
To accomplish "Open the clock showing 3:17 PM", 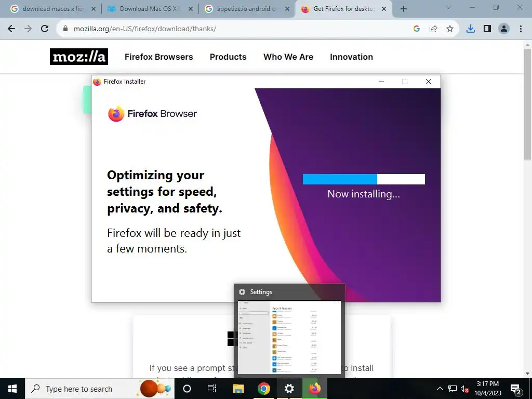I will coord(488,389).
